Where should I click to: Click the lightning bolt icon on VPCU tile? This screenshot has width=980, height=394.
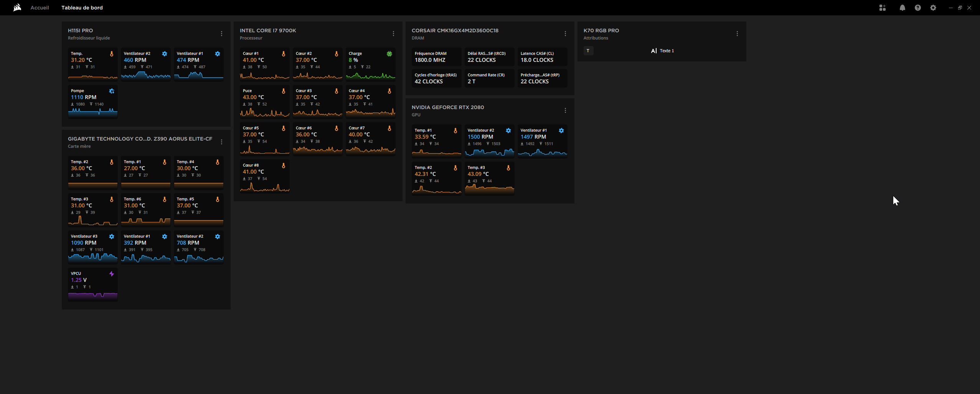[x=112, y=274]
